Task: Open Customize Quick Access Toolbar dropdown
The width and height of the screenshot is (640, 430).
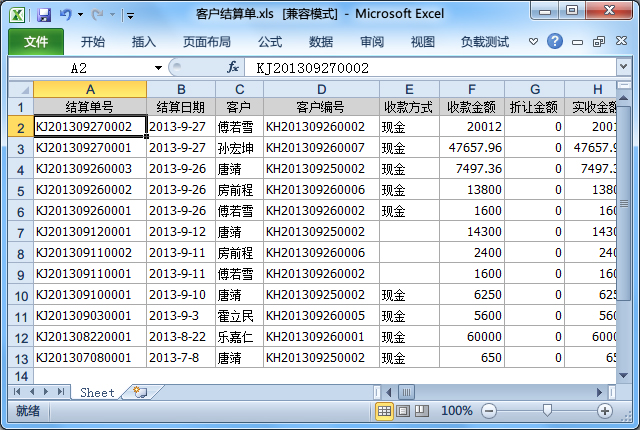Action: pos(130,15)
